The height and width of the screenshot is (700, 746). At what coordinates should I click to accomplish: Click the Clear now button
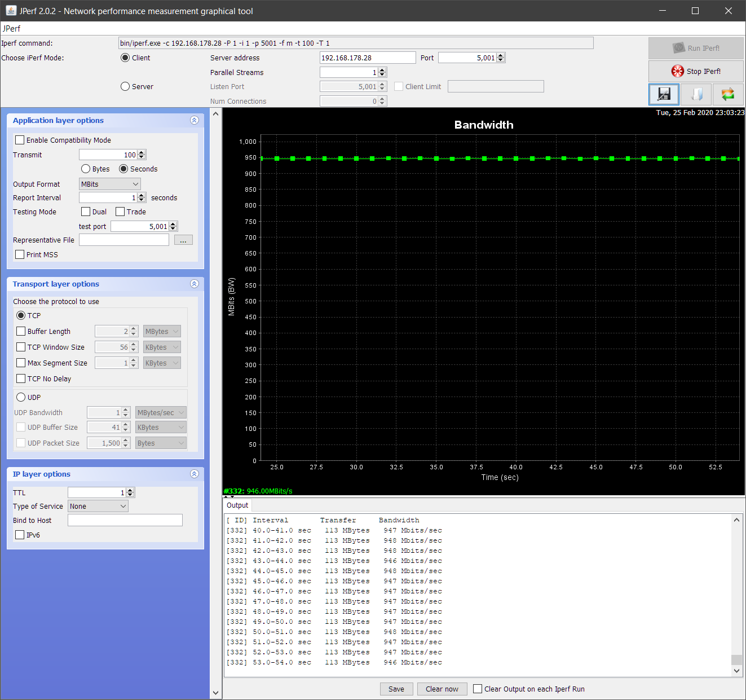(x=442, y=689)
